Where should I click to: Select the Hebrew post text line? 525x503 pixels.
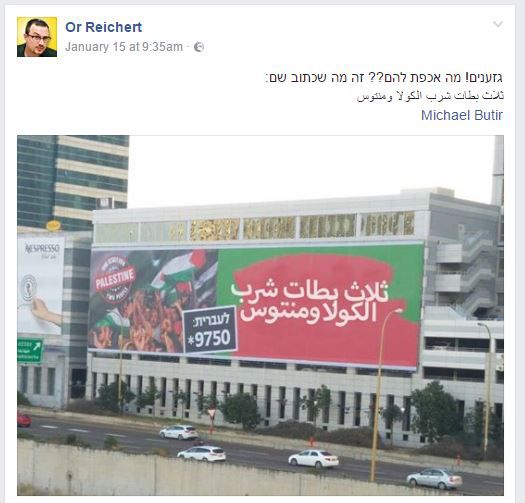[x=384, y=78]
